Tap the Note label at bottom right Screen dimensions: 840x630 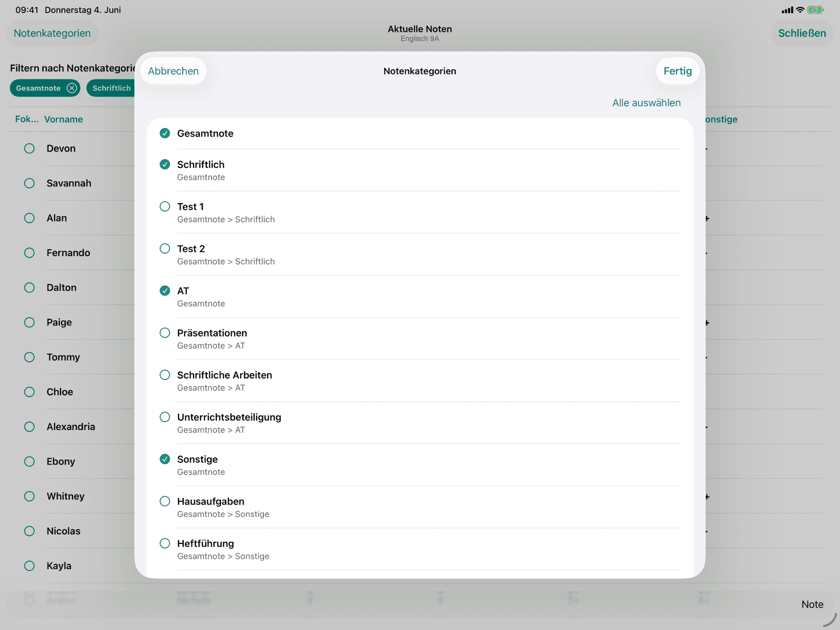click(812, 604)
